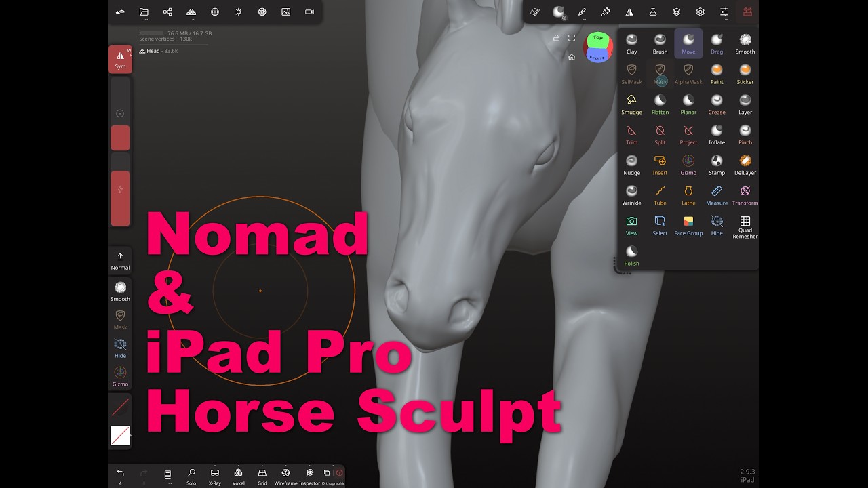Reset view with home icon
This screenshot has width=868, height=488.
(572, 57)
